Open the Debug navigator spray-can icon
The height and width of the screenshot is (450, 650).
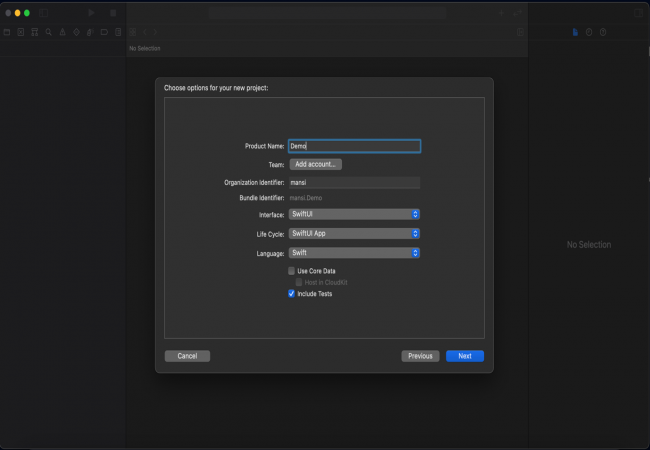pos(90,32)
